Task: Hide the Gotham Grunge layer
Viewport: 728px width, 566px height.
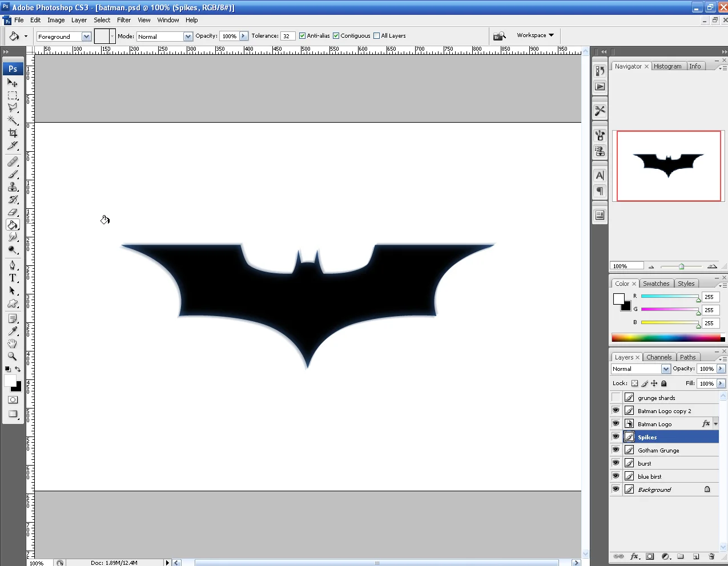Action: (x=616, y=450)
